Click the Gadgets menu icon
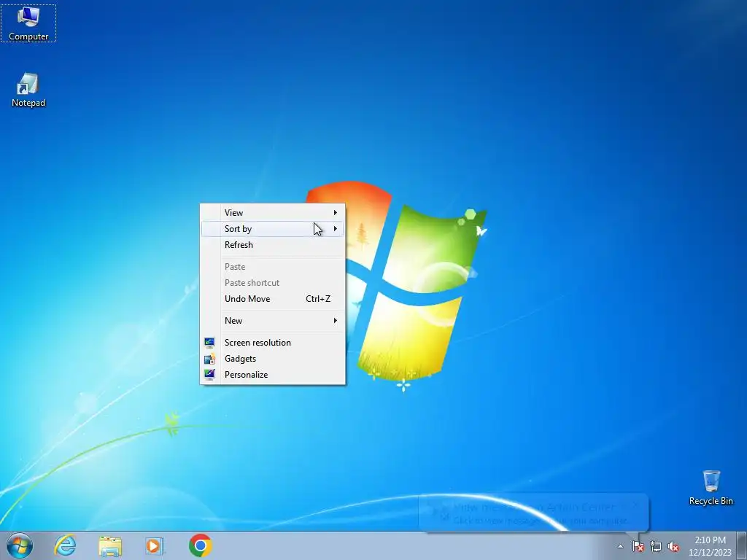Screen dimensions: 747x560 point(209,359)
